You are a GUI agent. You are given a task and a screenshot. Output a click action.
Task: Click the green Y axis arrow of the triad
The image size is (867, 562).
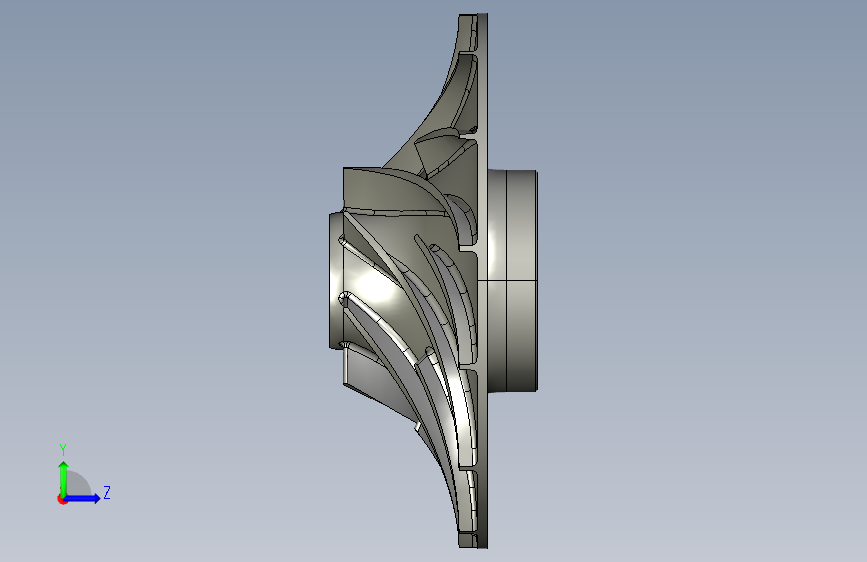64,478
